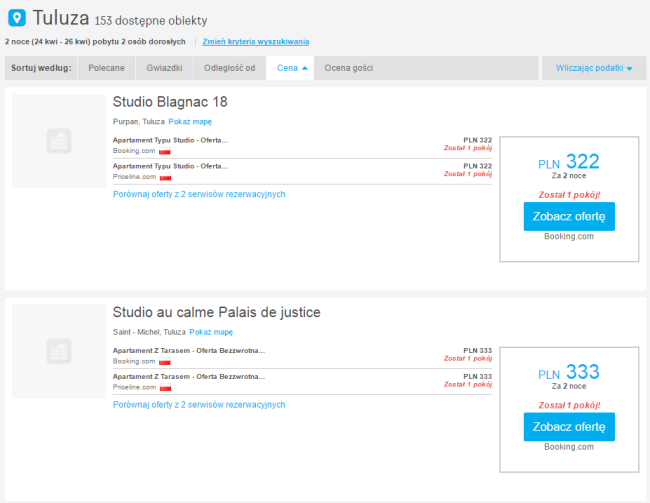Select Priceline.com Apartament Z Tarasem offer row
The width and height of the screenshot is (650, 503).
302,382
